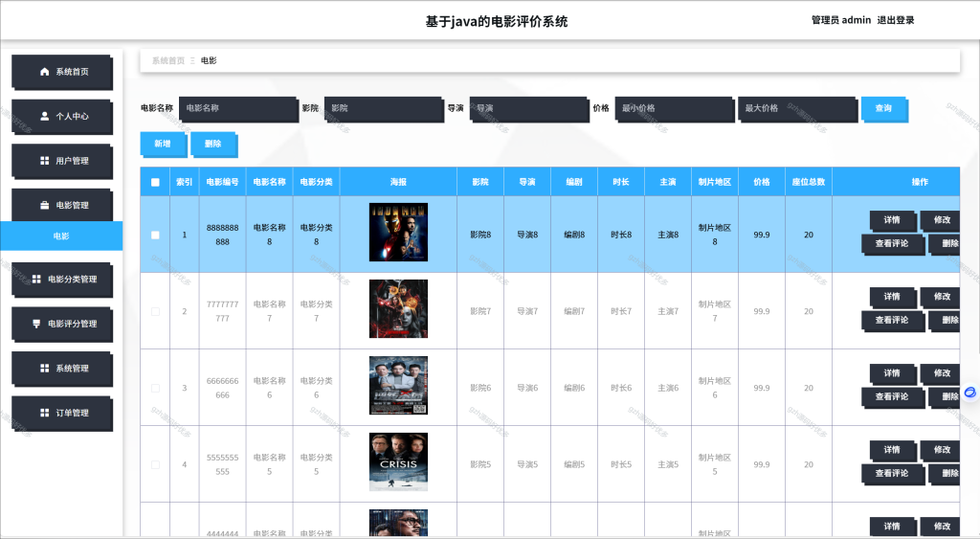Open the poster thumbnail for 电影名称8
Image resolution: width=980 pixels, height=539 pixels.
(398, 232)
